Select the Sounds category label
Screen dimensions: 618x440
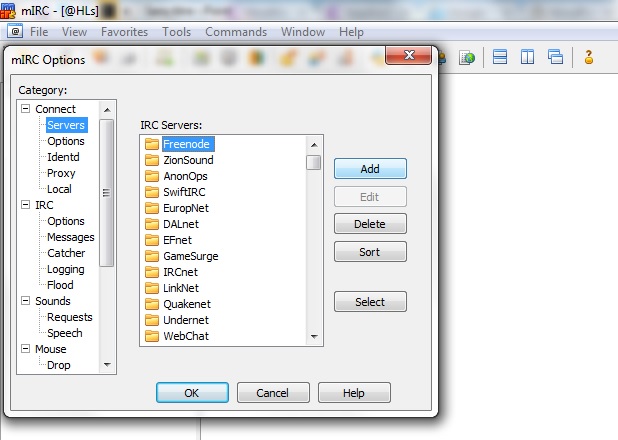(53, 301)
